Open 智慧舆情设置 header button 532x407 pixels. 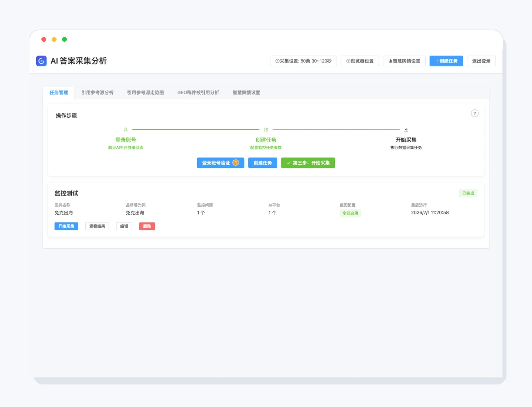[404, 61]
